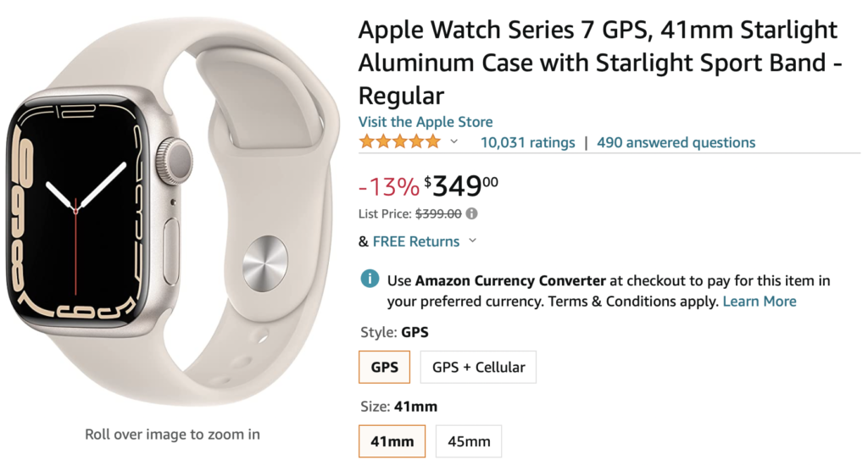Select the 41mm size option
This screenshot has width=868, height=465.
pyautogui.click(x=392, y=441)
